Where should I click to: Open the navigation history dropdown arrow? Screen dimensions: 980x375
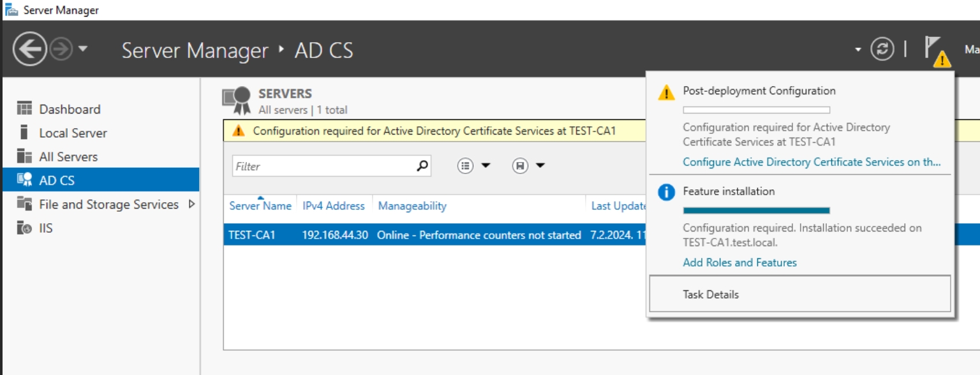[x=83, y=49]
